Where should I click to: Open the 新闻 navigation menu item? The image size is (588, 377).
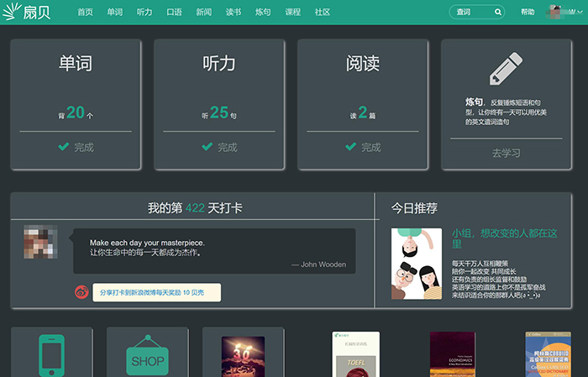(x=203, y=12)
